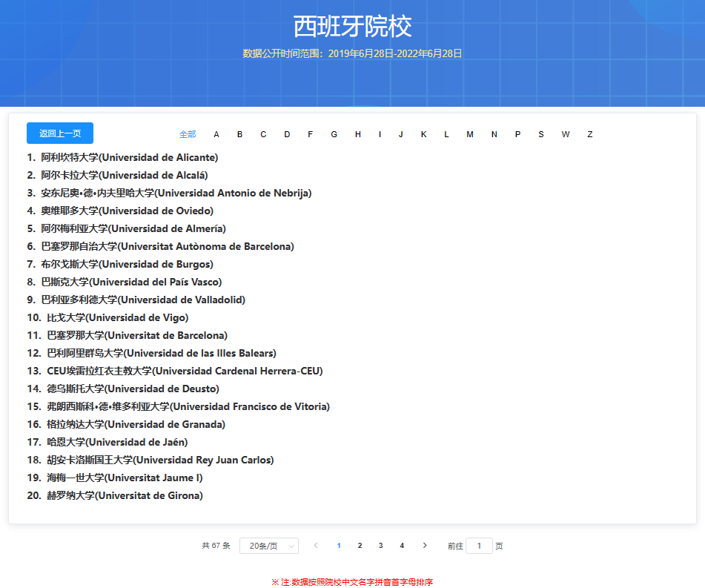Image resolution: width=705 pixels, height=588 pixels.
Task: Open 格拉纳达大学 (Universidad de Granada) entry
Action: tap(126, 424)
